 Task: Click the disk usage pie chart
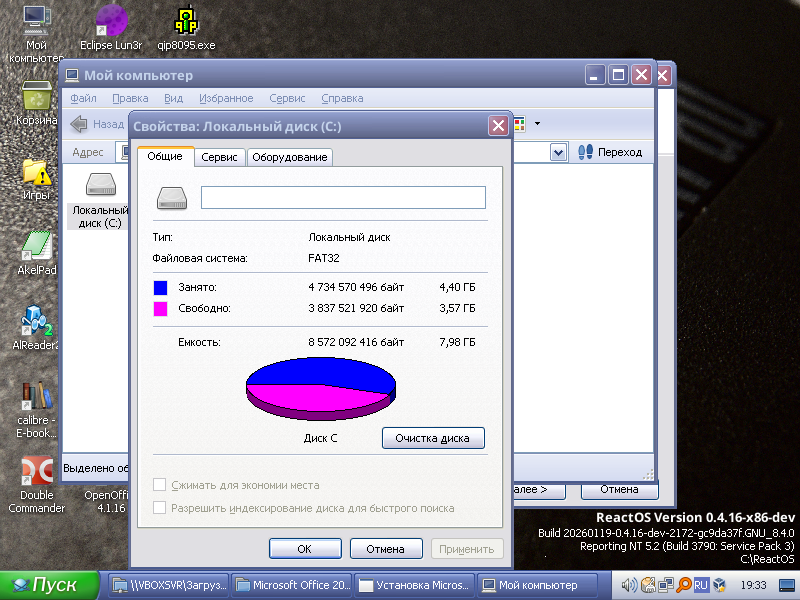[x=321, y=389]
